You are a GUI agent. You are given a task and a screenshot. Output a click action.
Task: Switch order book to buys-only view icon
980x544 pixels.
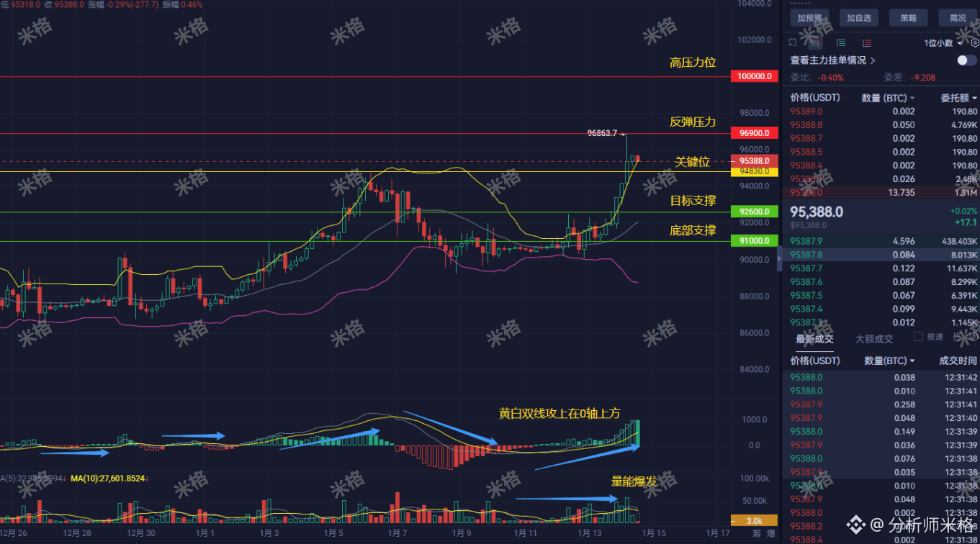click(x=840, y=42)
